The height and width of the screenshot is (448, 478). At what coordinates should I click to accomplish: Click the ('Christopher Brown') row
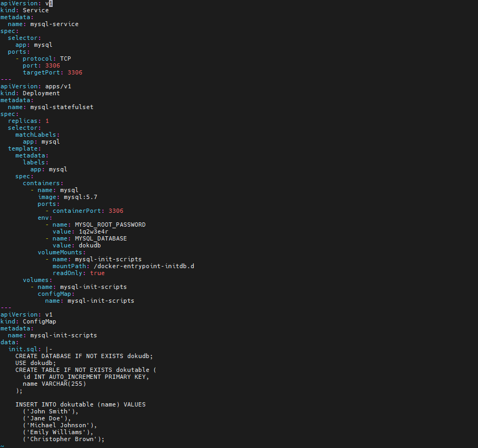point(64,439)
